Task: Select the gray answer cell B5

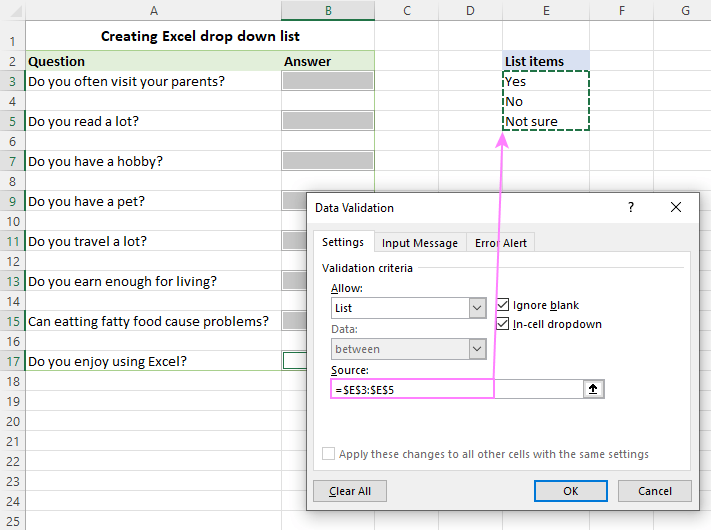Action: point(328,121)
